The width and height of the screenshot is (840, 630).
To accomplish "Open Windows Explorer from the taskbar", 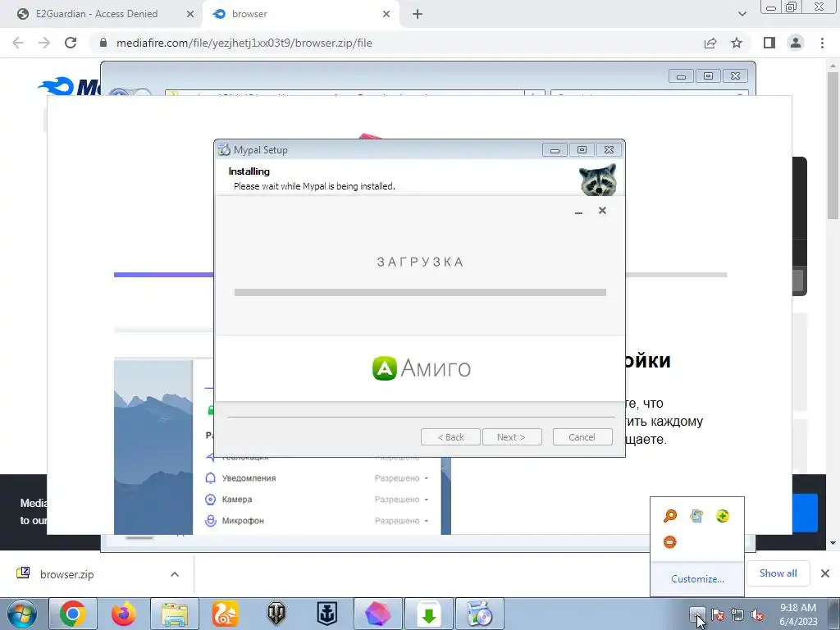I will point(175,614).
